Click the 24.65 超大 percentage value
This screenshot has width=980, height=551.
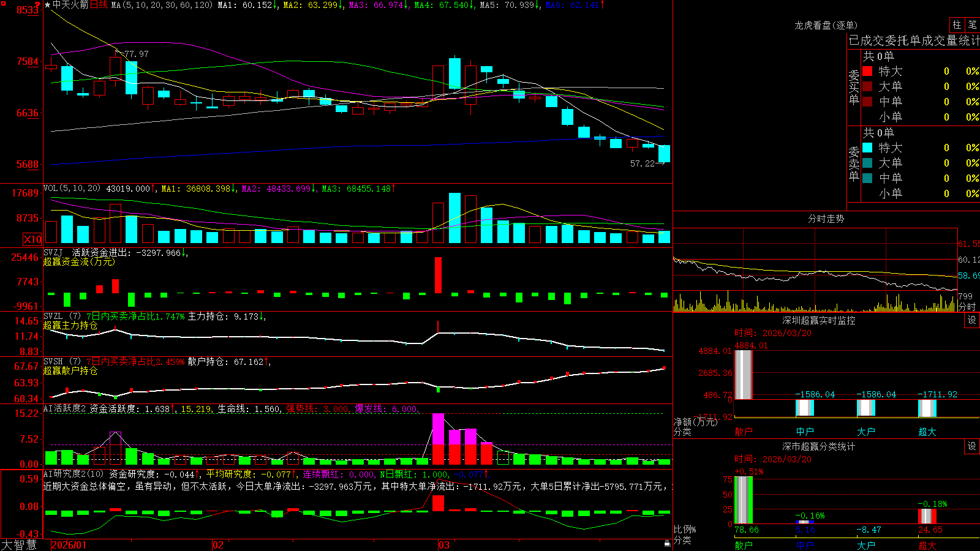(930, 530)
